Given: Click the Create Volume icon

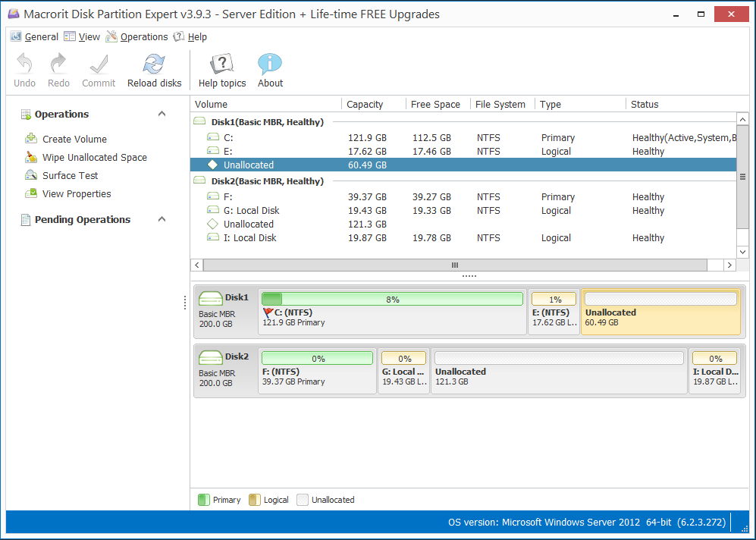Looking at the screenshot, I should (31, 139).
